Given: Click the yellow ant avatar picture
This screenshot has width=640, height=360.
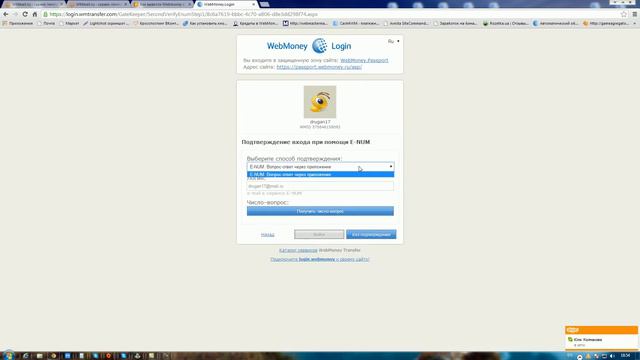Looking at the screenshot, I should tap(320, 102).
